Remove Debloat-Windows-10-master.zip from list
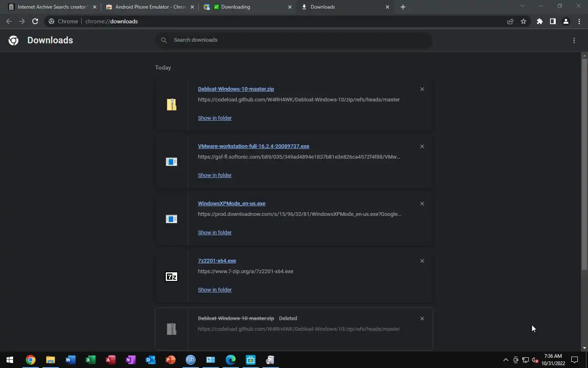588x368 pixels. tap(422, 89)
